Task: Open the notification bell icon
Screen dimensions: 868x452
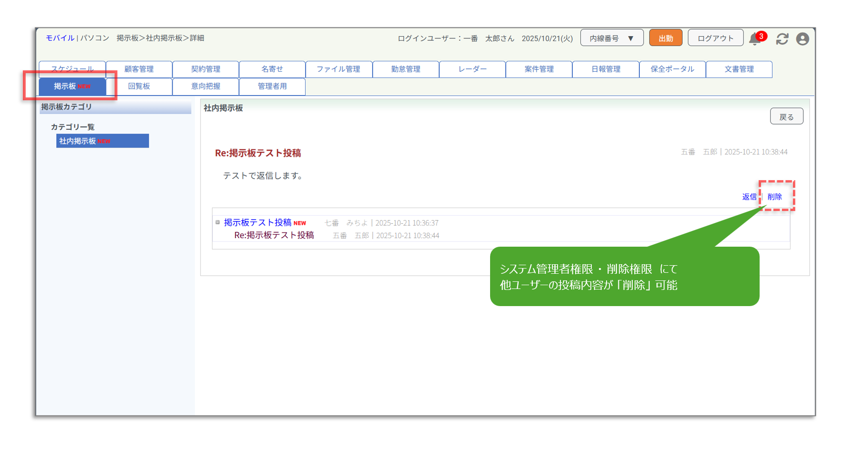Action: point(754,39)
